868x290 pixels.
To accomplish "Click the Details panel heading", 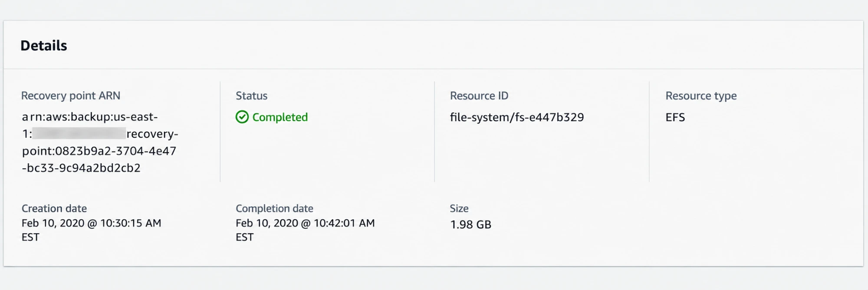I will 44,46.
